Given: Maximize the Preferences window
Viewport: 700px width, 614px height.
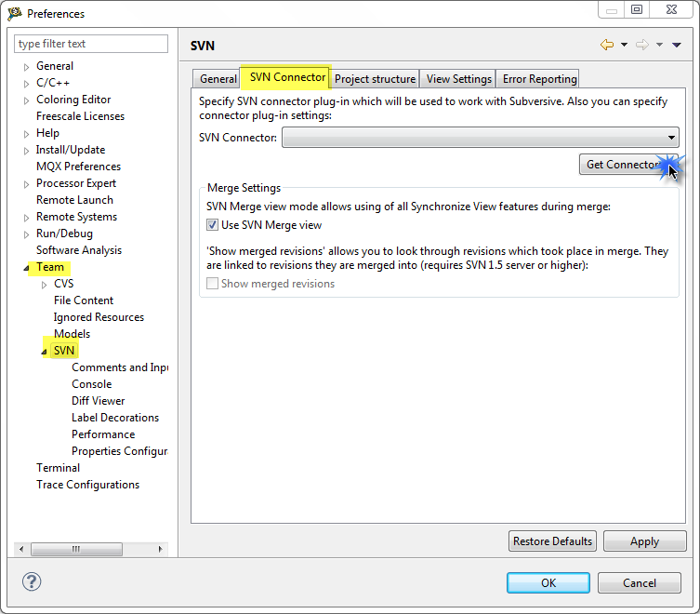Looking at the screenshot, I should click(637, 9).
